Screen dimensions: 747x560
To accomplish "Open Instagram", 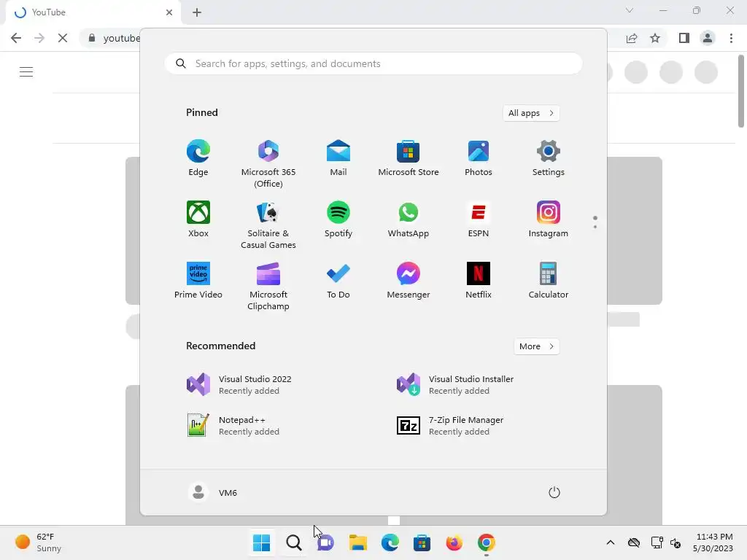I will click(x=549, y=219).
